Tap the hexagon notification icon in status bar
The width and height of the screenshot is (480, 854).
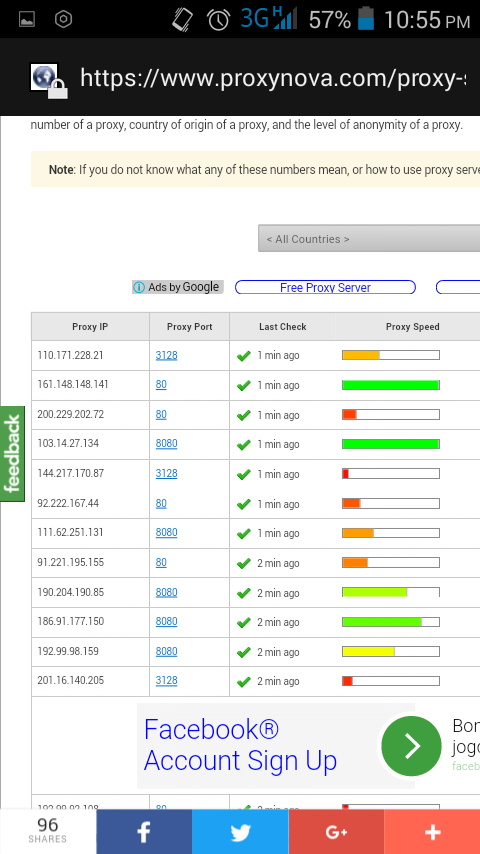64,20
